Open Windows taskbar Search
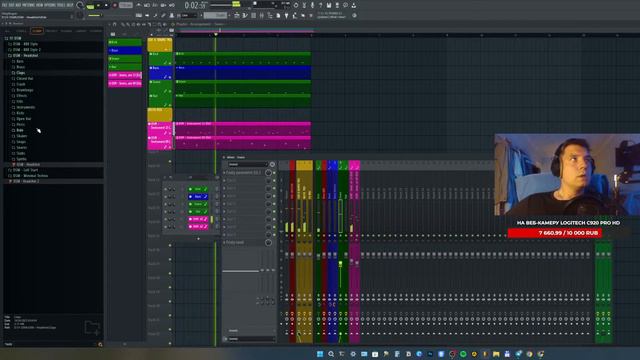This screenshot has height=360, width=640. tap(331, 354)
